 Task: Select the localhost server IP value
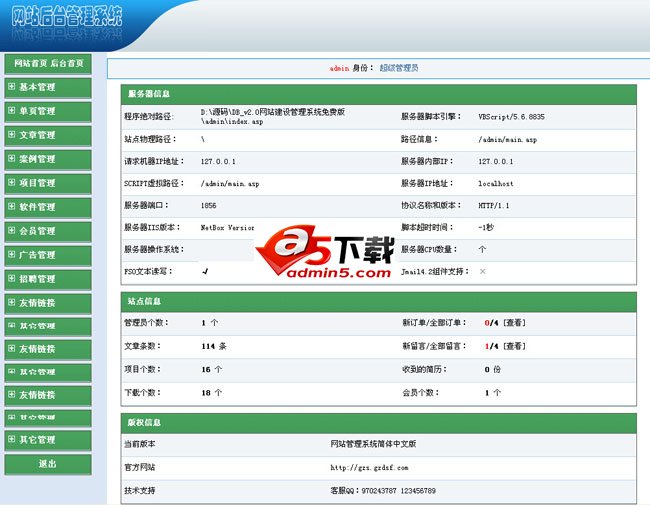[x=496, y=183]
